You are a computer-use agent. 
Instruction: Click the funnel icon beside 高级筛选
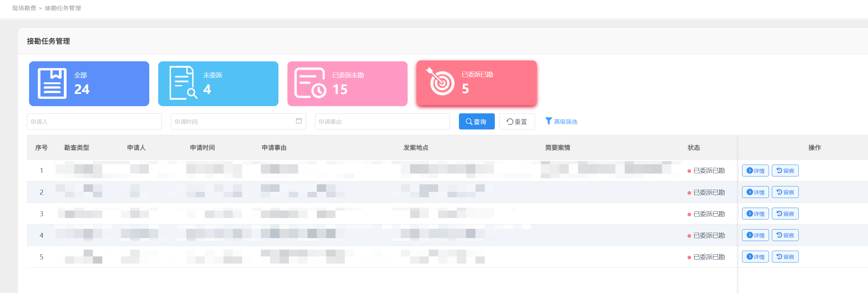tap(548, 121)
